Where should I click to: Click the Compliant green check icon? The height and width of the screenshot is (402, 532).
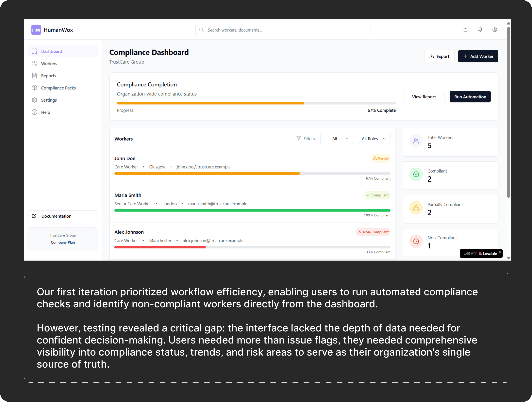click(416, 174)
